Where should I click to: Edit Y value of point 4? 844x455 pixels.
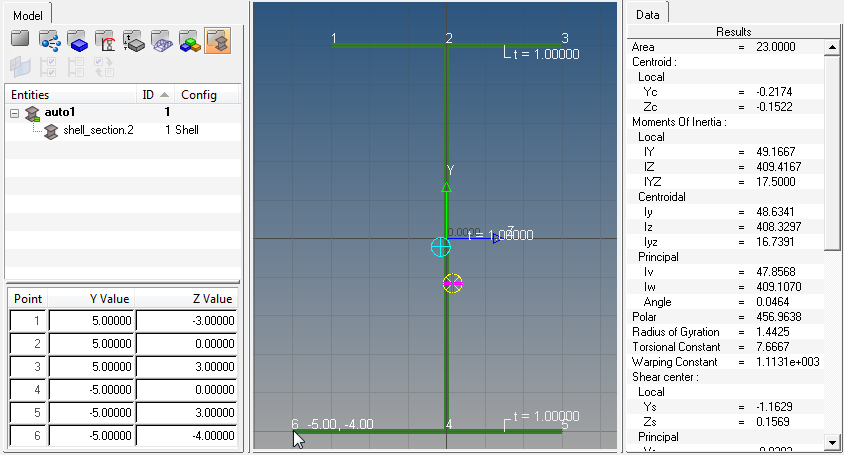tap(92, 390)
